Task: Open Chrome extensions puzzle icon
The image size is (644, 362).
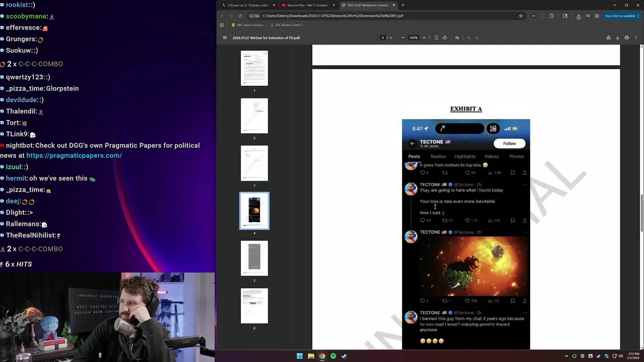Action: pyautogui.click(x=551, y=16)
